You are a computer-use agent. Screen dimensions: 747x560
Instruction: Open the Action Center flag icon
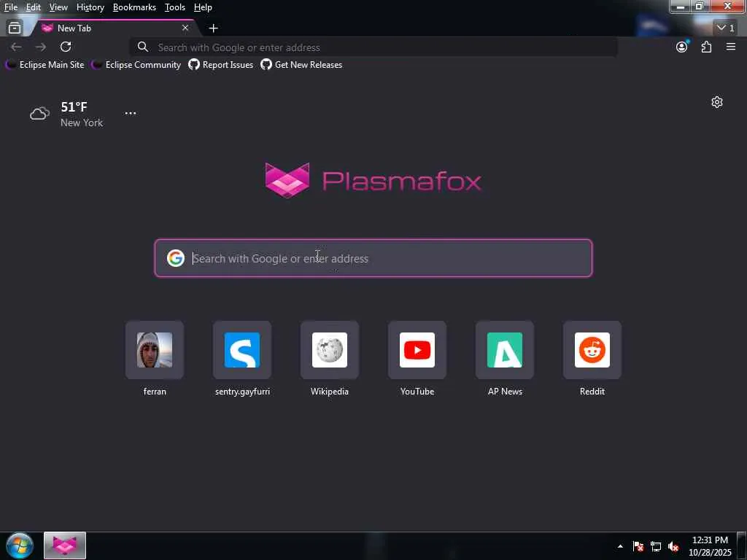(x=638, y=546)
